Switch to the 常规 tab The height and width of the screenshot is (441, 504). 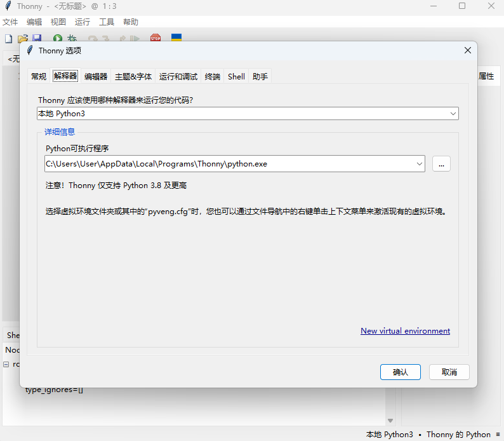point(39,76)
